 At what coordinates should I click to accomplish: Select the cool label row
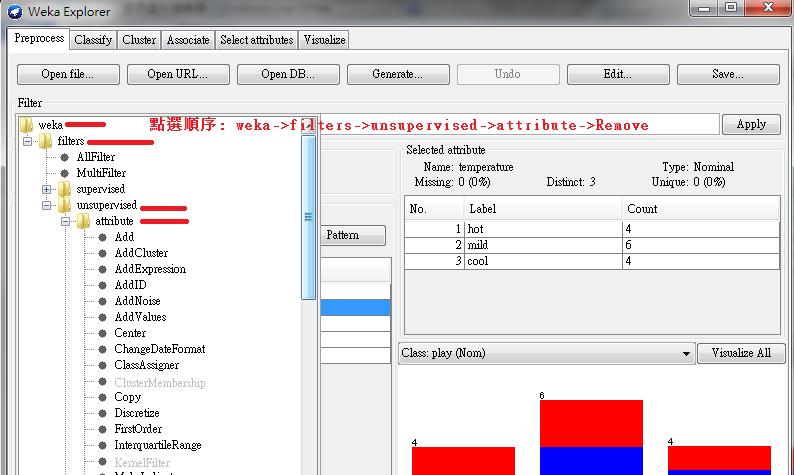click(x=592, y=261)
